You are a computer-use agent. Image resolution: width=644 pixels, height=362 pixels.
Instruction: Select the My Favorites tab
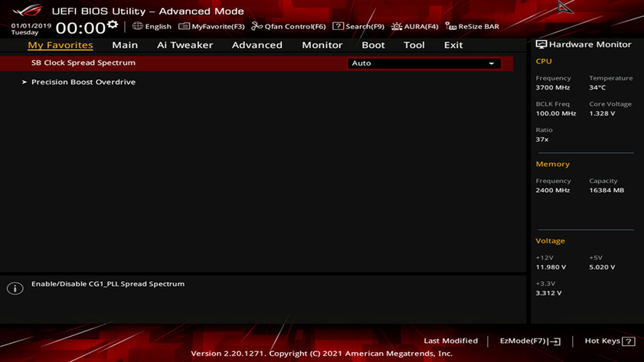(x=60, y=44)
